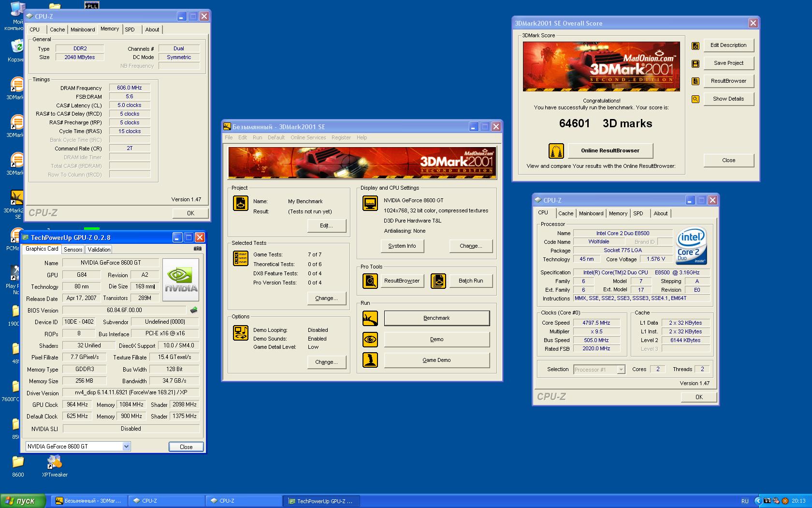Screen dimensions: 812x508
Task: Open the Processor #1 selection dropdown in CPU-Z
Action: click(x=621, y=370)
